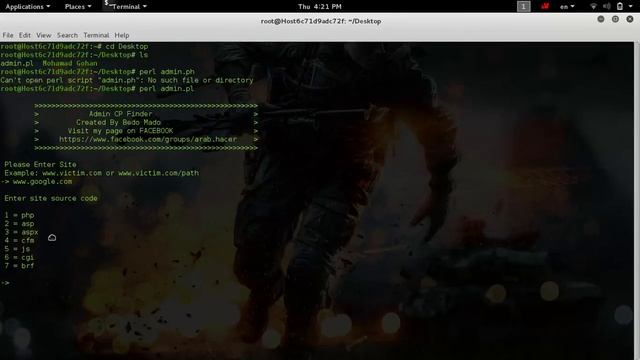This screenshot has width=640, height=360.
Task: Click the clock showing Thu 4:21 PM
Action: click(320, 7)
